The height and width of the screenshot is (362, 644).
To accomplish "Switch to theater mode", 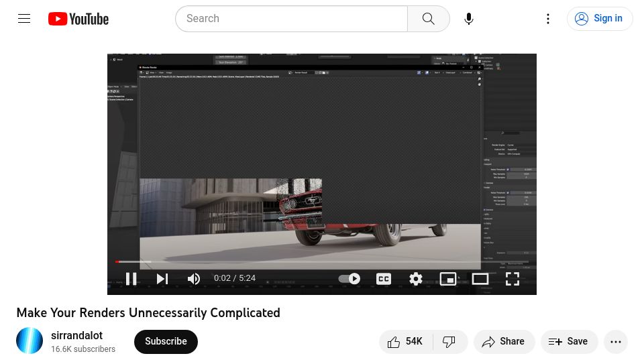I will click(480, 279).
